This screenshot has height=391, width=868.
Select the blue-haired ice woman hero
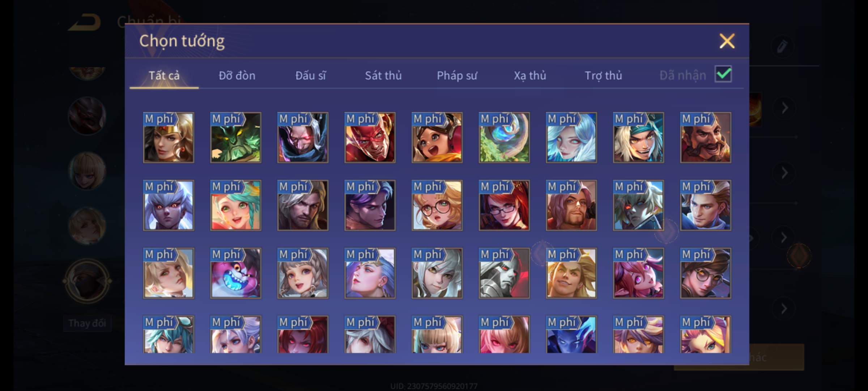coord(571,137)
